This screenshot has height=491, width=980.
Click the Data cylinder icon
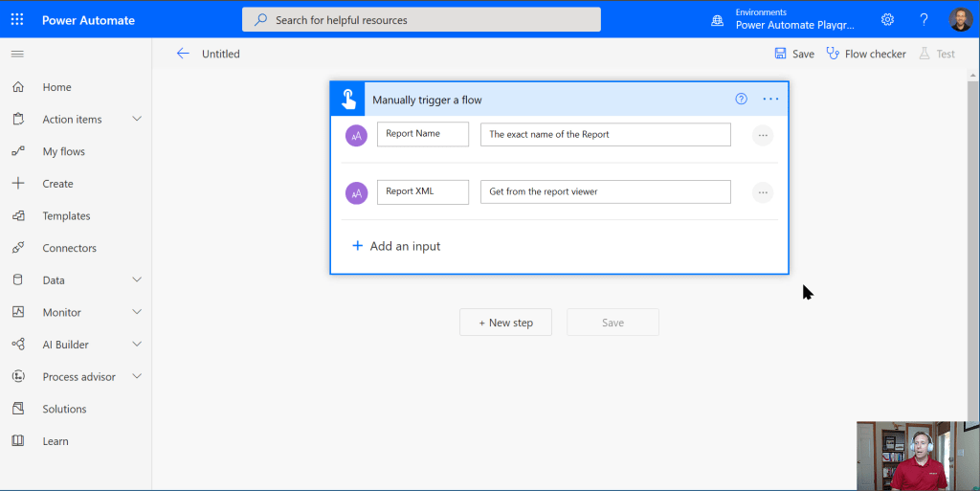(x=18, y=279)
